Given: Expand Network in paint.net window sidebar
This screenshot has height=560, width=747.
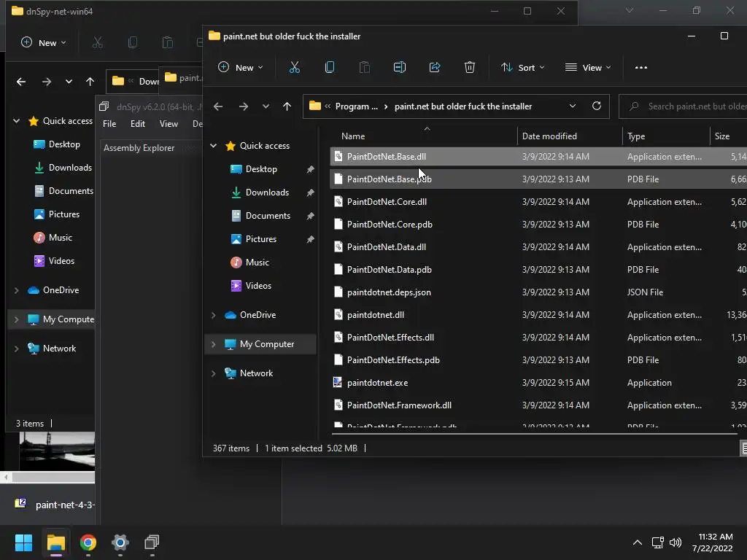Looking at the screenshot, I should (214, 373).
